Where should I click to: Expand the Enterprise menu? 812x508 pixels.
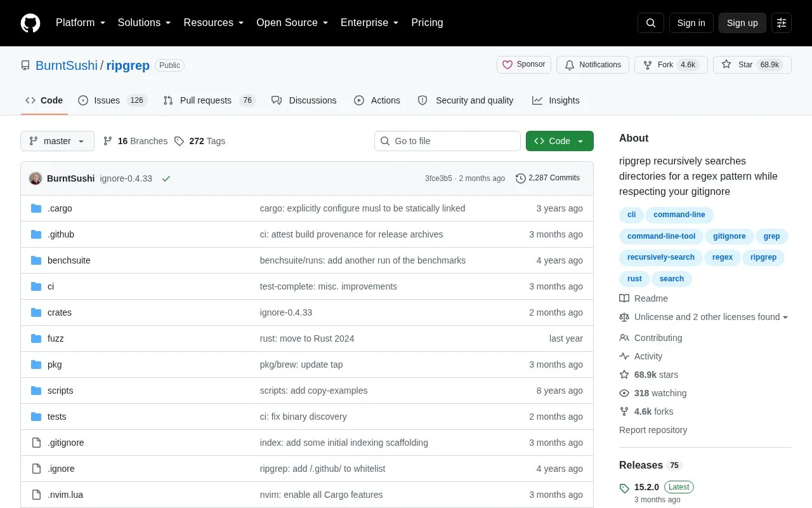(370, 23)
